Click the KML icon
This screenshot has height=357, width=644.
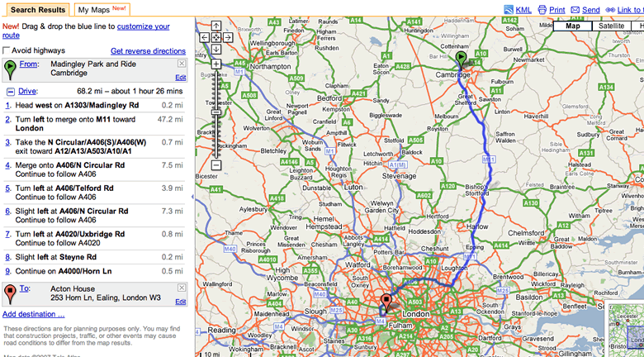coord(509,9)
